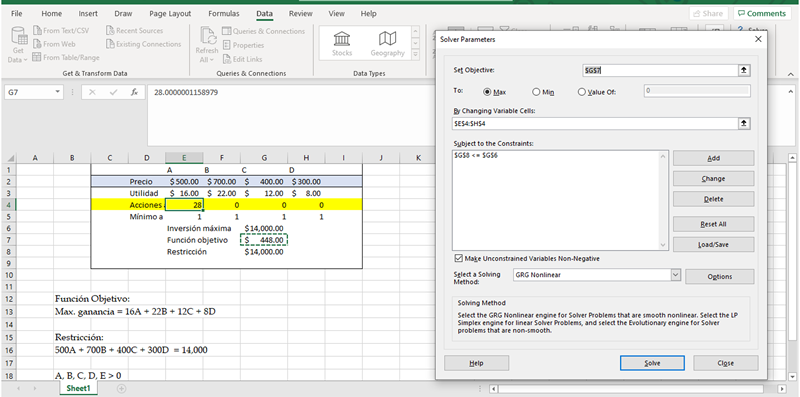Click the Set Objective range selector icon
Viewport: 800px width, 397px height.
[x=744, y=70]
